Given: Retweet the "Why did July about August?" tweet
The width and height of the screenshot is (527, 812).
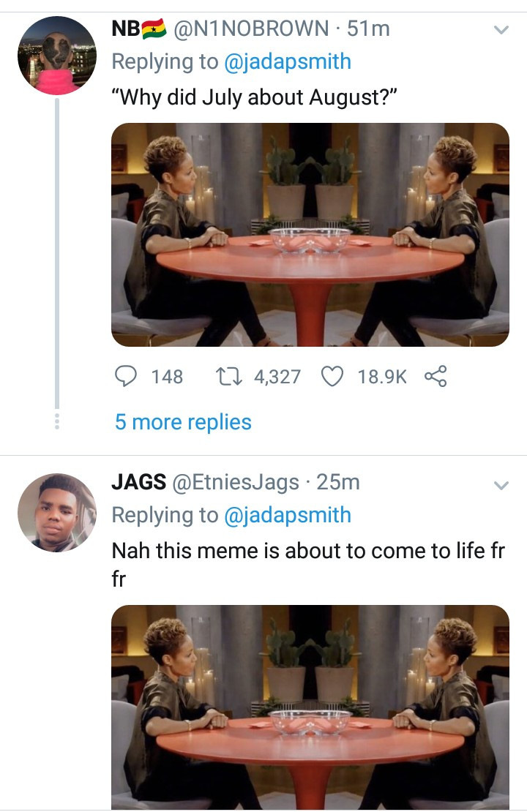Looking at the screenshot, I should (x=227, y=377).
